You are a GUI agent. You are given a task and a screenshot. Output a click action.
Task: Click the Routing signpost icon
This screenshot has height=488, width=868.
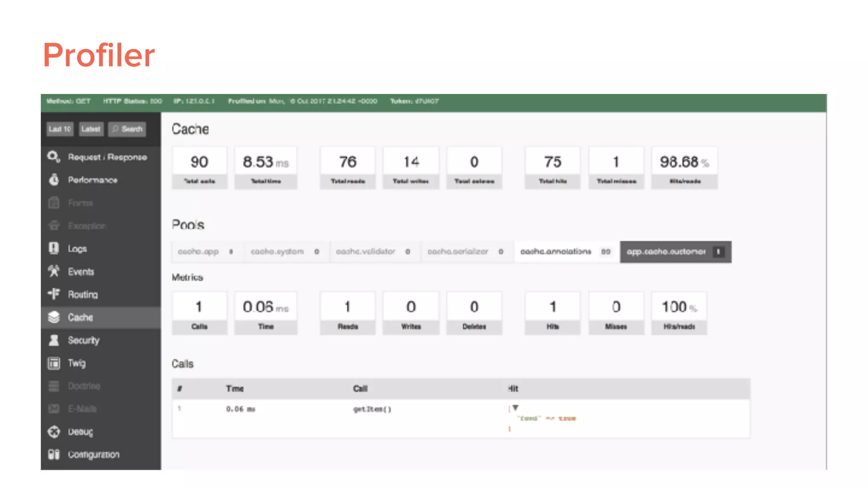[53, 294]
